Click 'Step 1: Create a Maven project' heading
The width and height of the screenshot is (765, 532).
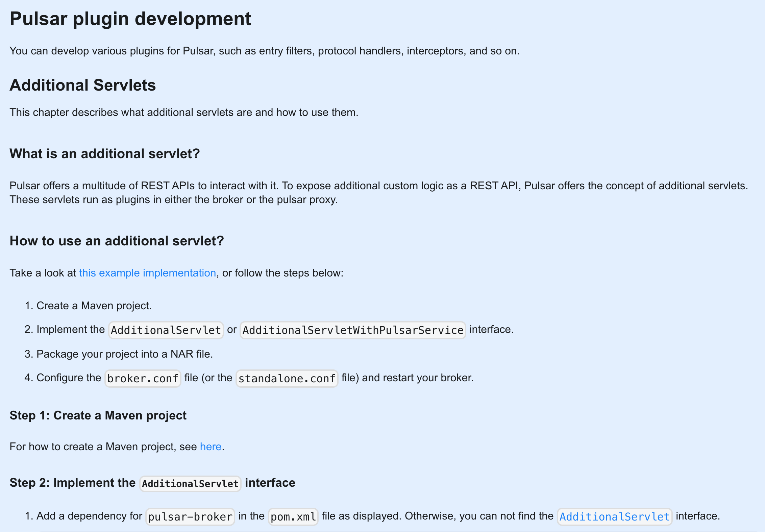[98, 415]
